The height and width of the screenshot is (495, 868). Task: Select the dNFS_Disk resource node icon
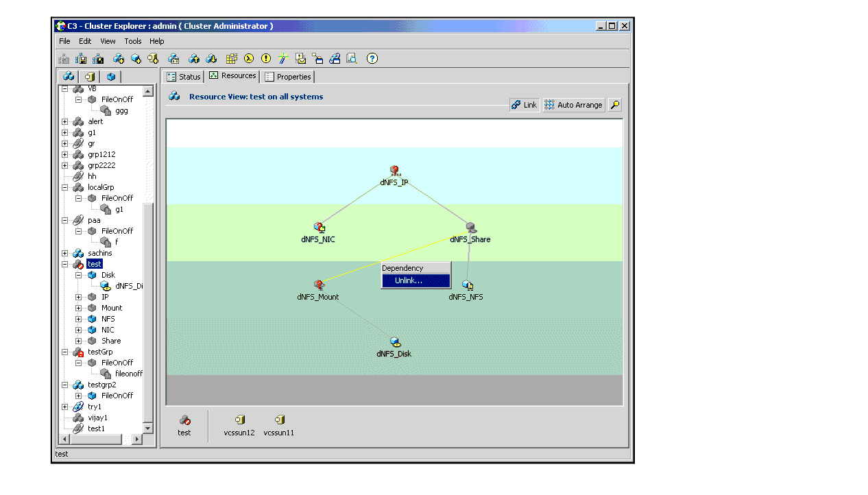click(394, 341)
